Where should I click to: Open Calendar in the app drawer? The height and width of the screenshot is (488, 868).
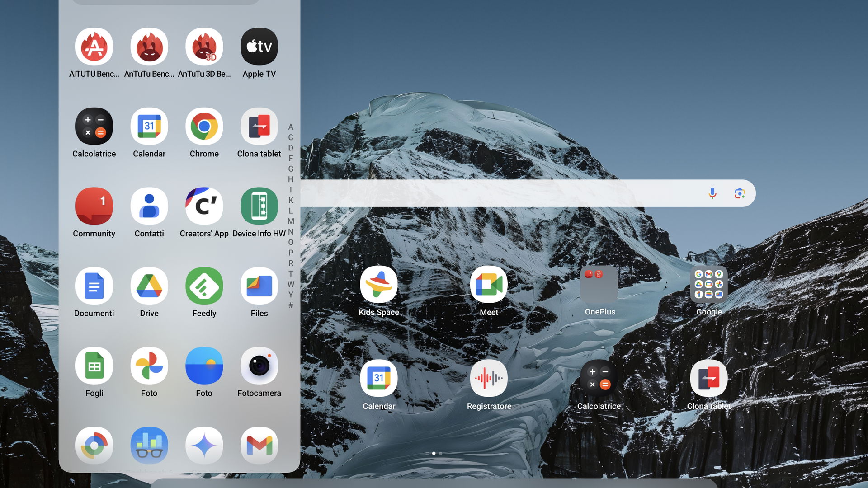click(x=149, y=127)
